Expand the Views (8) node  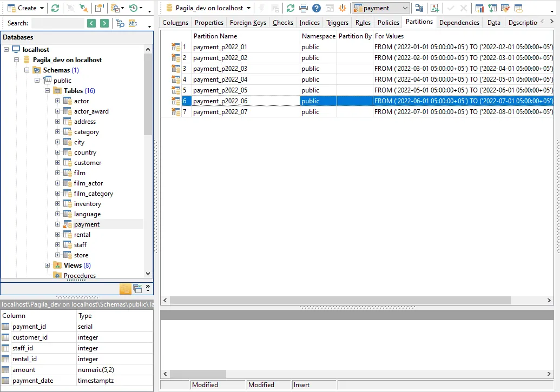[47, 265]
